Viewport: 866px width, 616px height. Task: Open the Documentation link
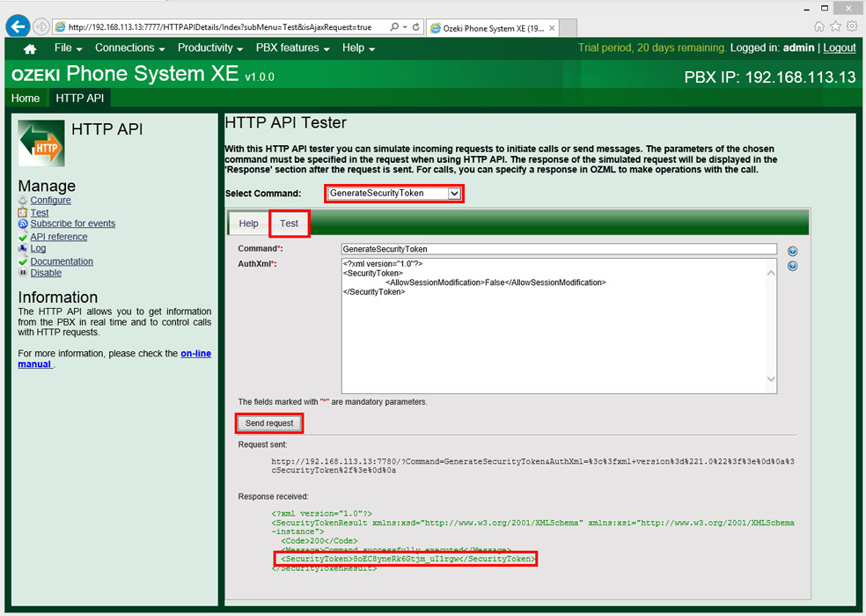62,261
